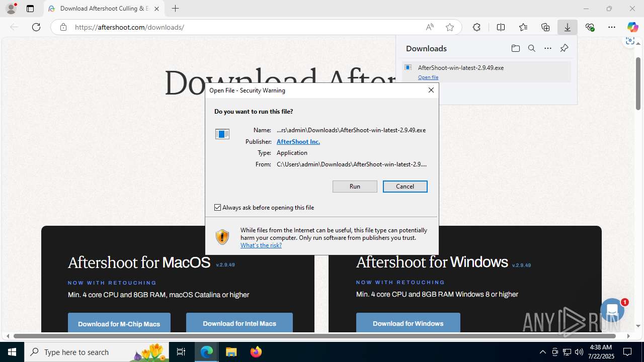Click the volume speaker tray icon
Screen dimensions: 644x362
coord(579,352)
